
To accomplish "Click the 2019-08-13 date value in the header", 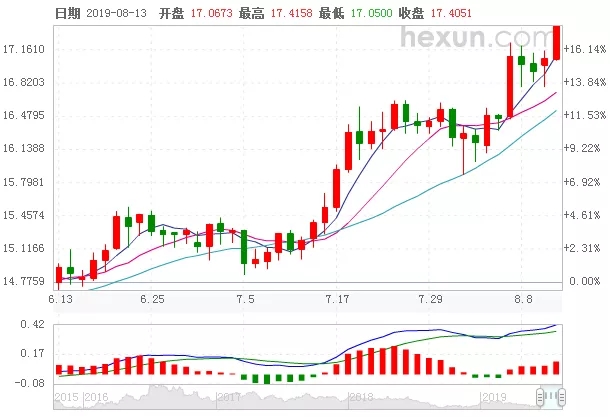I will pyautogui.click(x=116, y=13).
